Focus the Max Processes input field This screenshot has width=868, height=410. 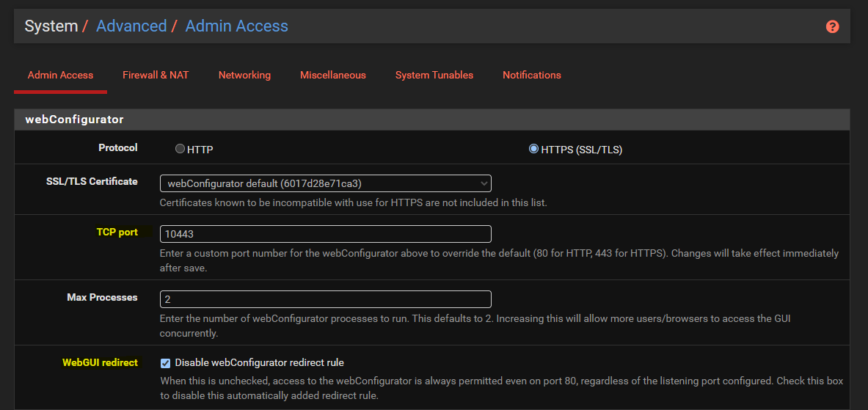click(x=326, y=299)
